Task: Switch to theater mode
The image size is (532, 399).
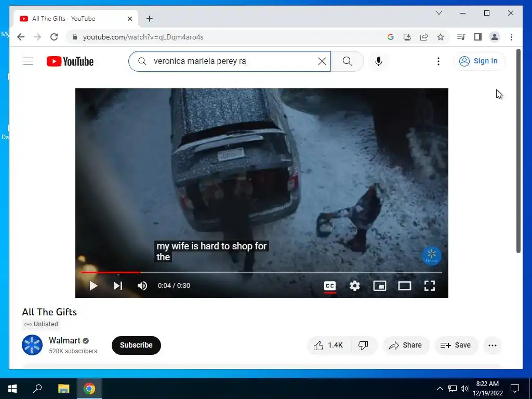Action: (404, 286)
